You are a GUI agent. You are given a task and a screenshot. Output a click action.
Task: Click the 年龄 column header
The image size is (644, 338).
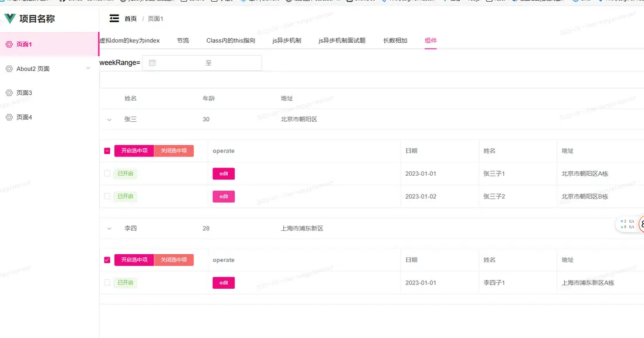(x=209, y=98)
